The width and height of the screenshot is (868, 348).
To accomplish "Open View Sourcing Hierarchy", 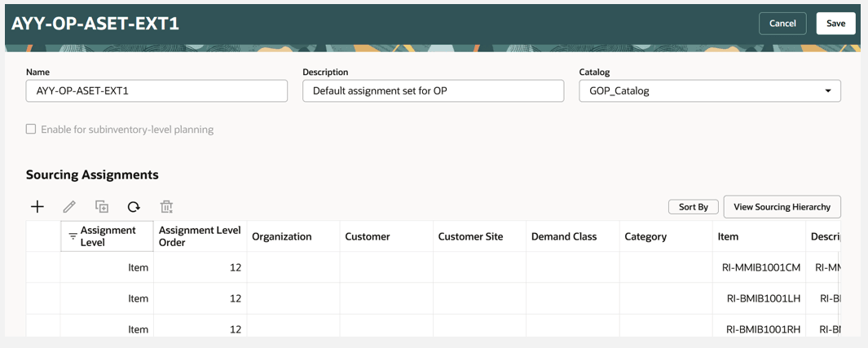I will [782, 207].
